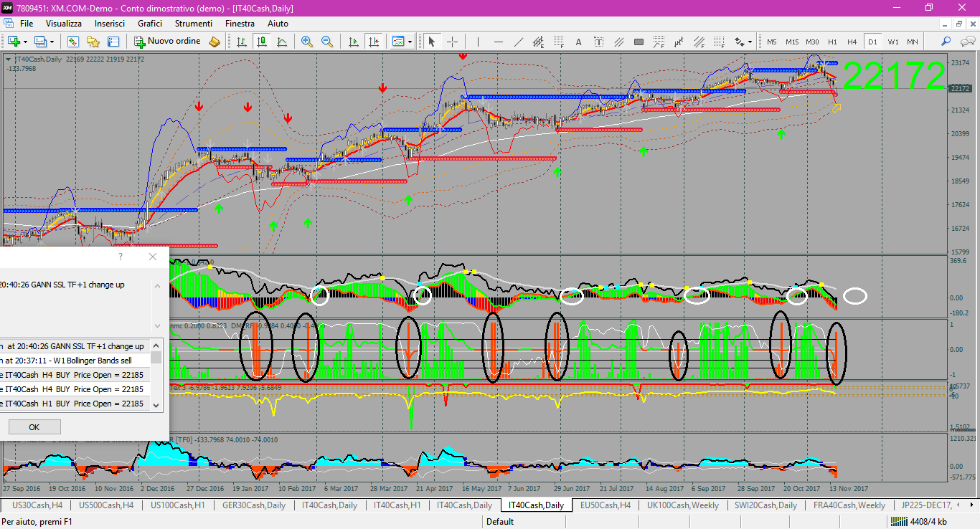
Task: Open the Profiles toolbar icon
Action: tap(40, 42)
